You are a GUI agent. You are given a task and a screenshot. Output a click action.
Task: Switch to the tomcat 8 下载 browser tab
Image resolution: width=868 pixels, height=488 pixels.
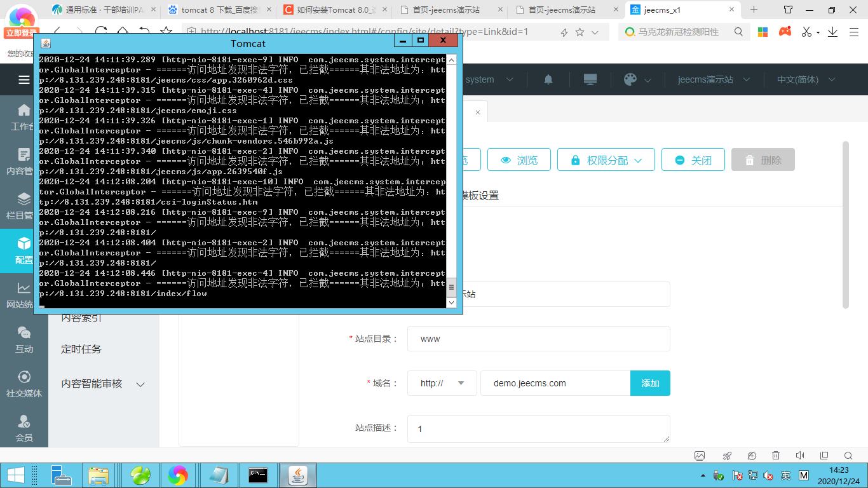pyautogui.click(x=220, y=10)
